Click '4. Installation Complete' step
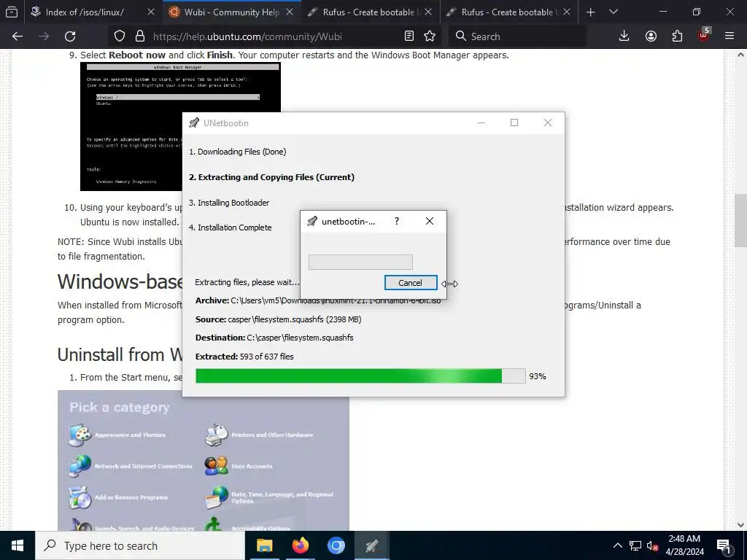This screenshot has width=747, height=560. coord(230,227)
